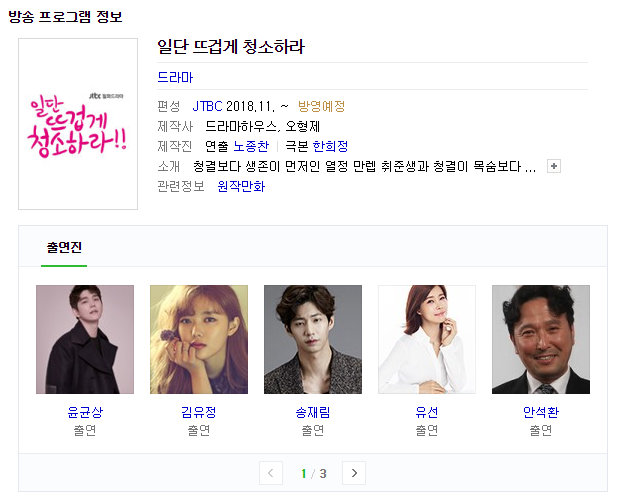Expand the 소개 description with plus icon
This screenshot has width=634, height=497.
(x=554, y=166)
